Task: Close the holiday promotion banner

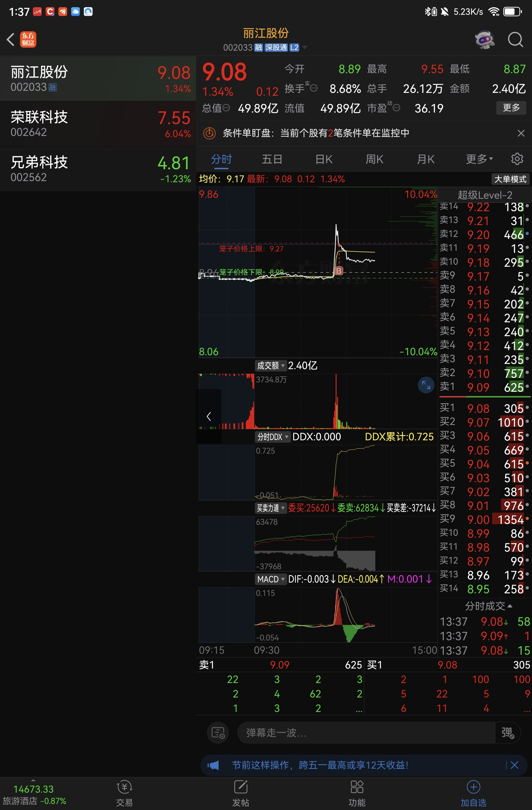Action: pyautogui.click(x=515, y=765)
